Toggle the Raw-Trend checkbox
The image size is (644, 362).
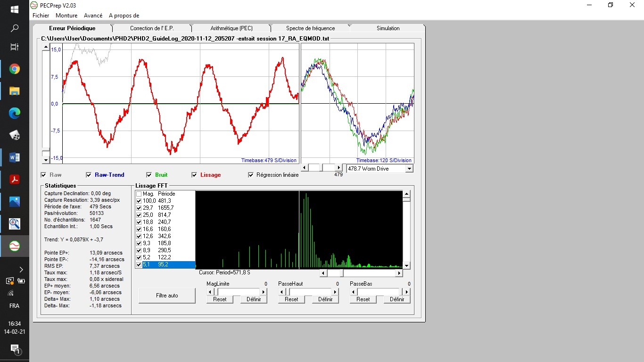click(x=89, y=175)
